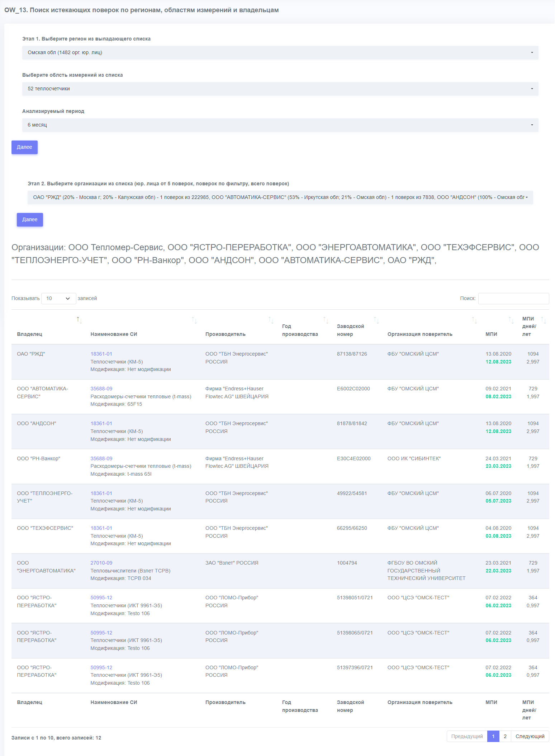Click serial number E30C4E02000
The width and height of the screenshot is (555, 756).
click(x=354, y=459)
